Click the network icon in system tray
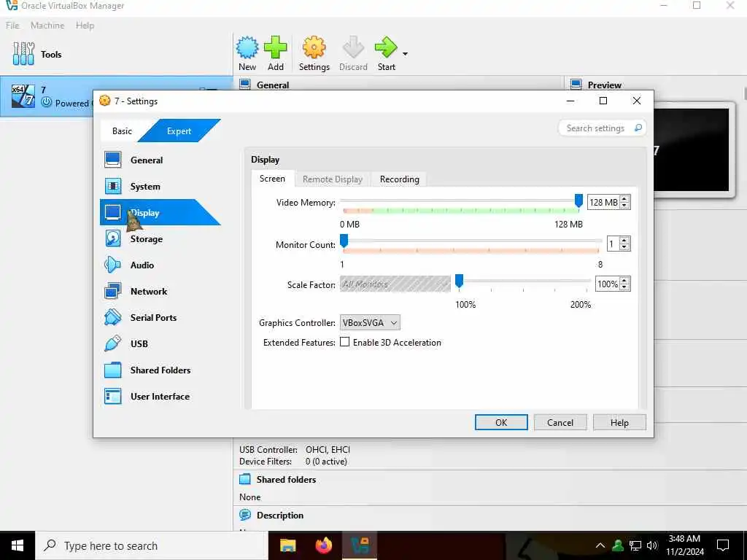 tap(635, 545)
